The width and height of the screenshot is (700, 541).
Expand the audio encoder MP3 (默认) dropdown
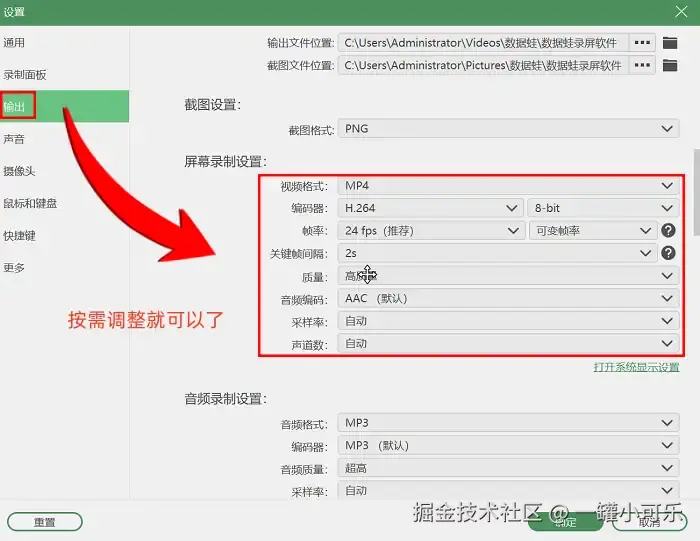tap(508, 445)
